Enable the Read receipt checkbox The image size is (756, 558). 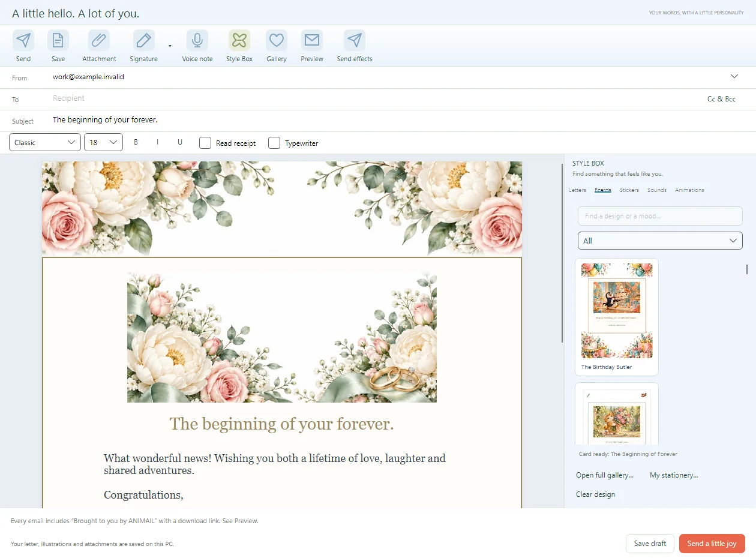click(x=205, y=143)
